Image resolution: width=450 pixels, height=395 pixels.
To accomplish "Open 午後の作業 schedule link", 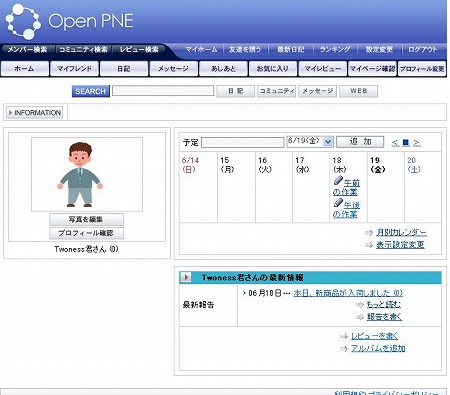I will pyautogui.click(x=346, y=209).
